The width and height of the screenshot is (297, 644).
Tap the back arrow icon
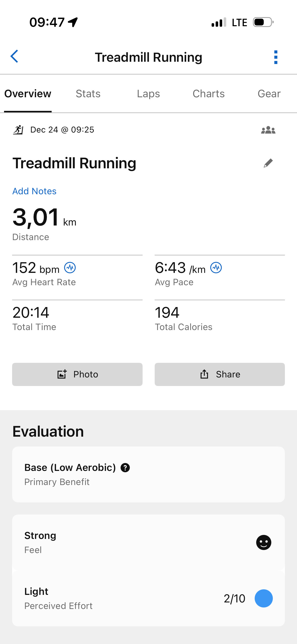(x=14, y=56)
